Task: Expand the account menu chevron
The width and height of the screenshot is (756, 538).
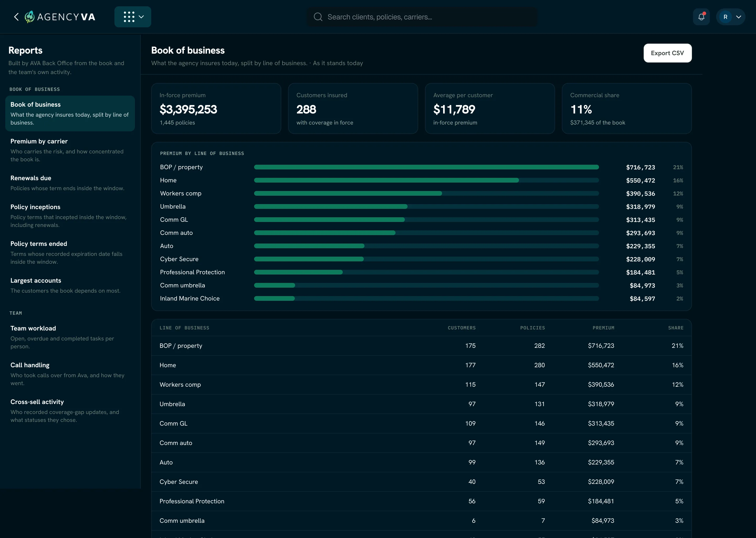Action: (x=738, y=17)
